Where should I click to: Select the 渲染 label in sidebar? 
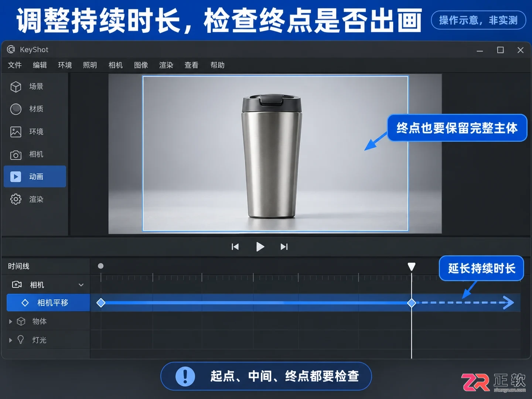click(x=36, y=199)
